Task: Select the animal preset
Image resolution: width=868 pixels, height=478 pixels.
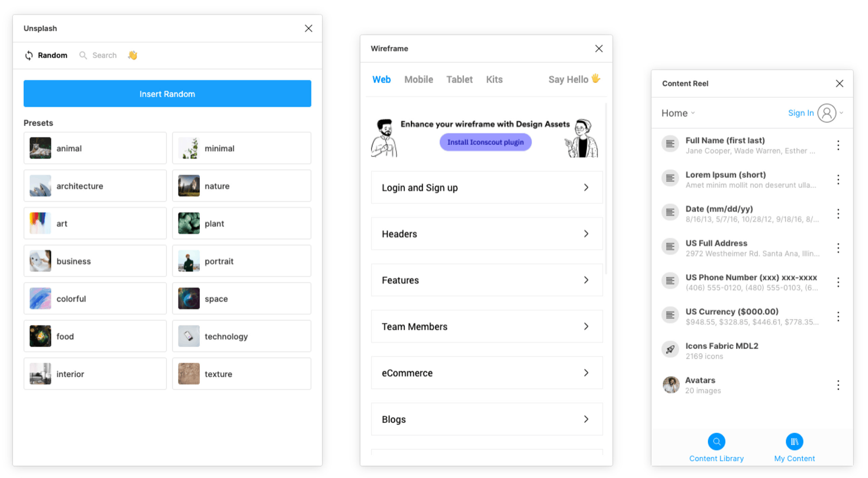Action: (95, 148)
